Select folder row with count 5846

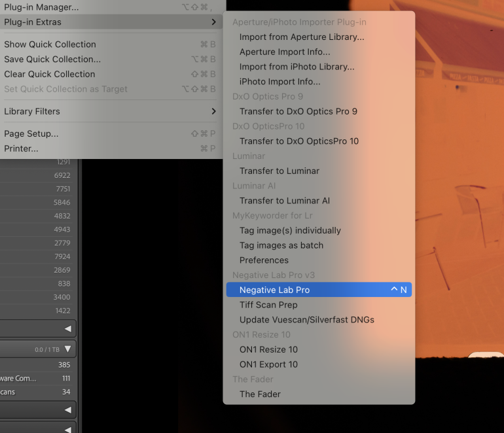pyautogui.click(x=36, y=202)
